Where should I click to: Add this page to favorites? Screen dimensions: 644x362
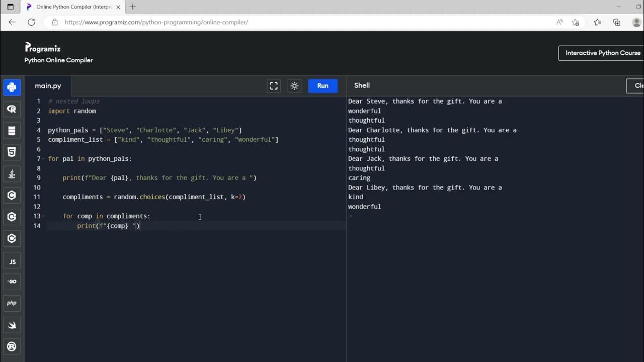click(x=576, y=22)
